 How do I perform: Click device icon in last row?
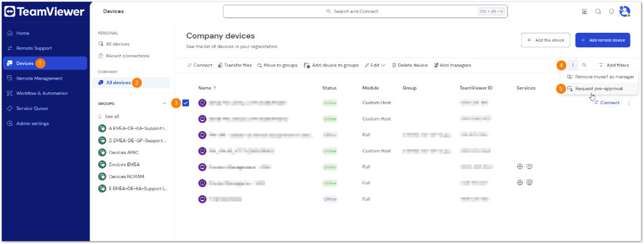pyautogui.click(x=202, y=199)
